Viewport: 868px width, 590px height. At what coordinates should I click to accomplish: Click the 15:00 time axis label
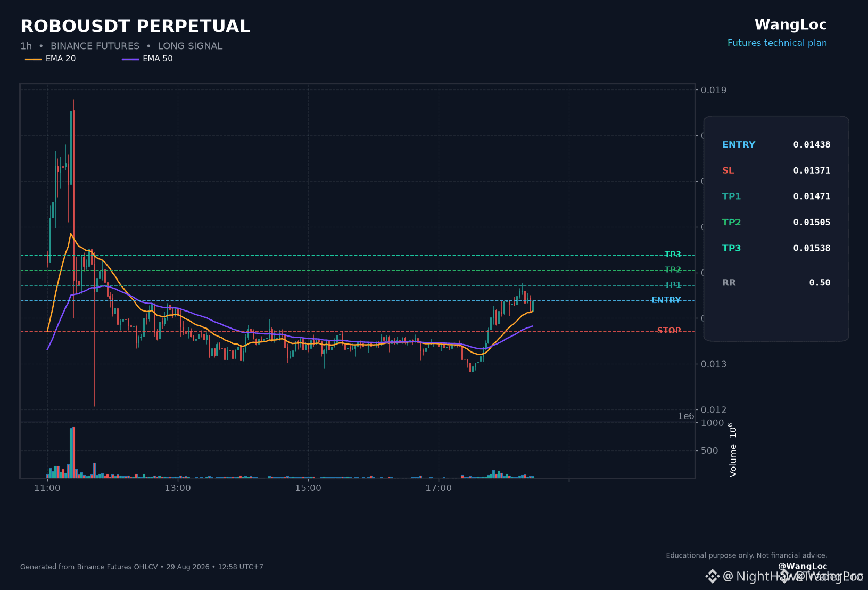308,488
